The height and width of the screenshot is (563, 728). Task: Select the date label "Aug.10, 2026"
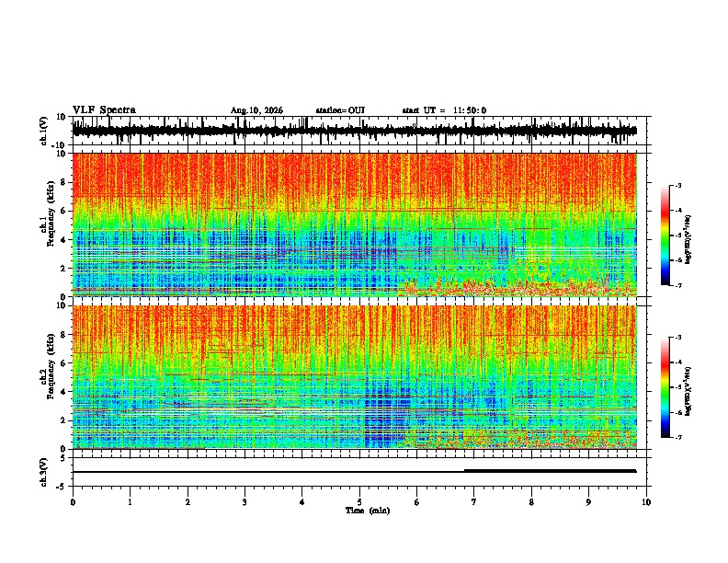[x=256, y=110]
